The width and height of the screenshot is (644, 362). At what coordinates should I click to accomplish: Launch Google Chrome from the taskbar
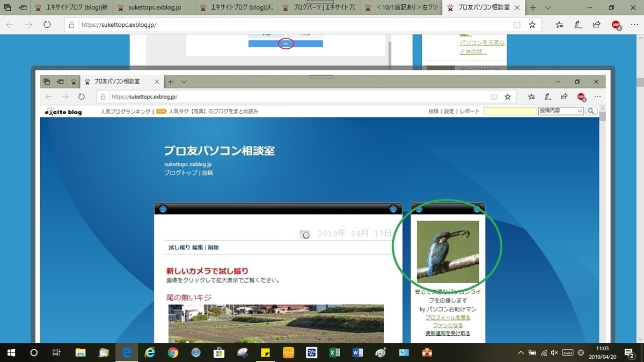pos(173,353)
